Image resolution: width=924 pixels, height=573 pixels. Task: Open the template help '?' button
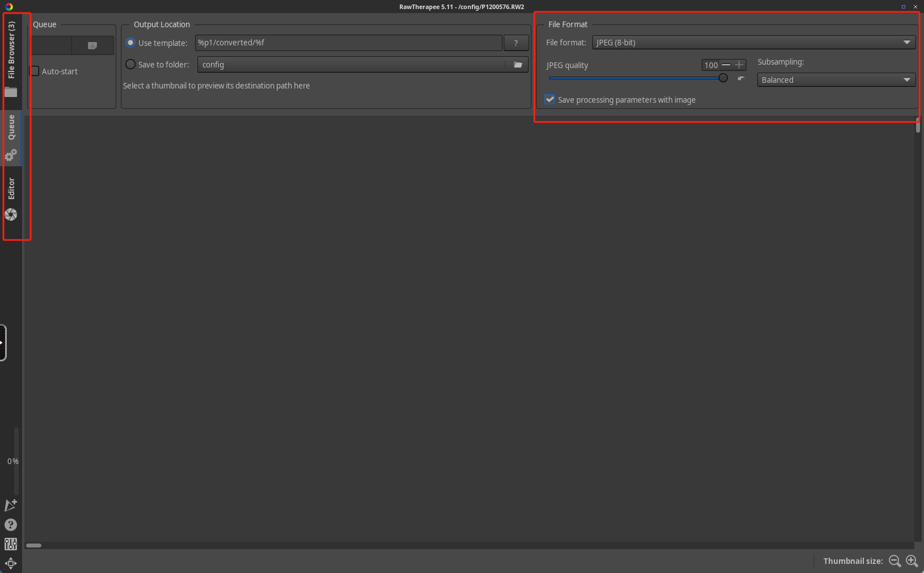[x=516, y=43]
